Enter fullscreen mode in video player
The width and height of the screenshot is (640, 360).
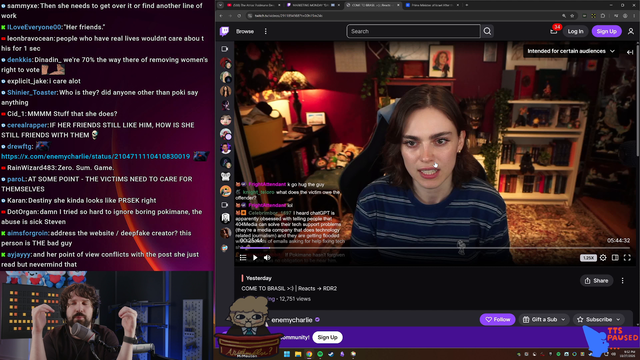coord(627,258)
